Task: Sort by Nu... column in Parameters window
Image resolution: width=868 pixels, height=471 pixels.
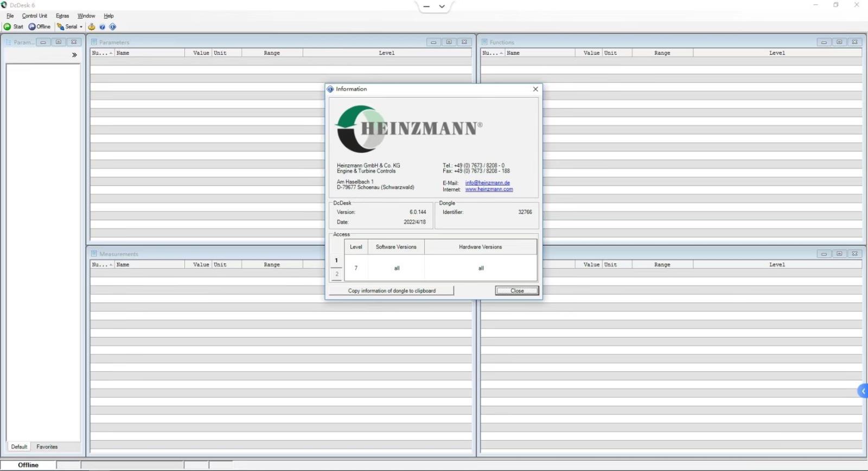Action: coord(102,53)
